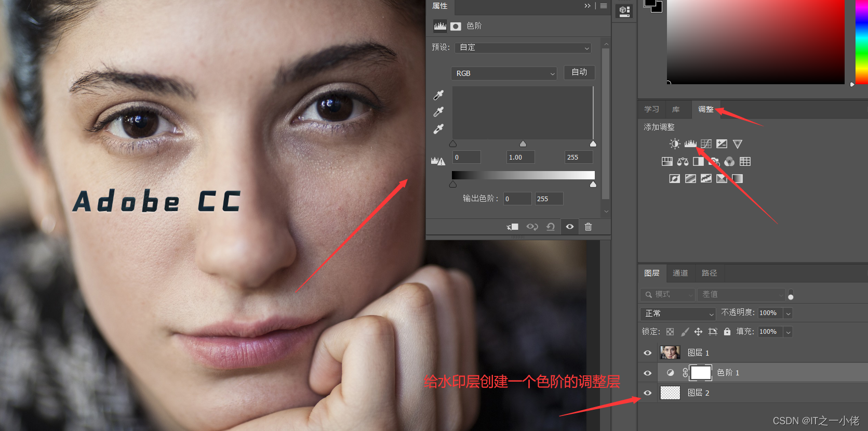The height and width of the screenshot is (431, 868).
Task: Open the 差值 filter dropdown
Action: coord(742,295)
